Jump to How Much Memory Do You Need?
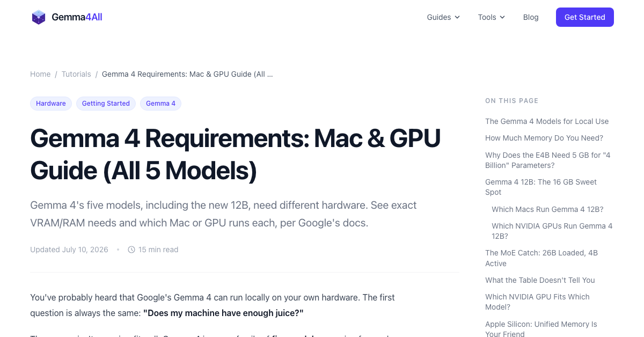 click(x=544, y=138)
